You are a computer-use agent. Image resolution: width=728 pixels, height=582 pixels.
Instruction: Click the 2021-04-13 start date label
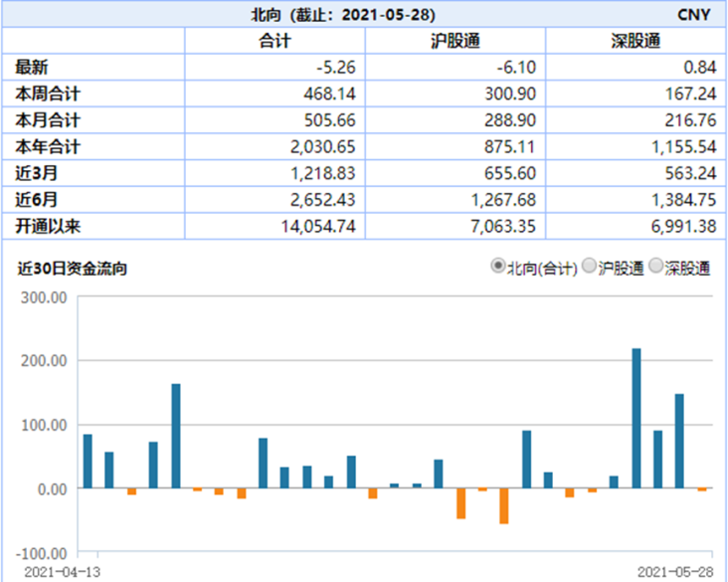click(x=62, y=573)
